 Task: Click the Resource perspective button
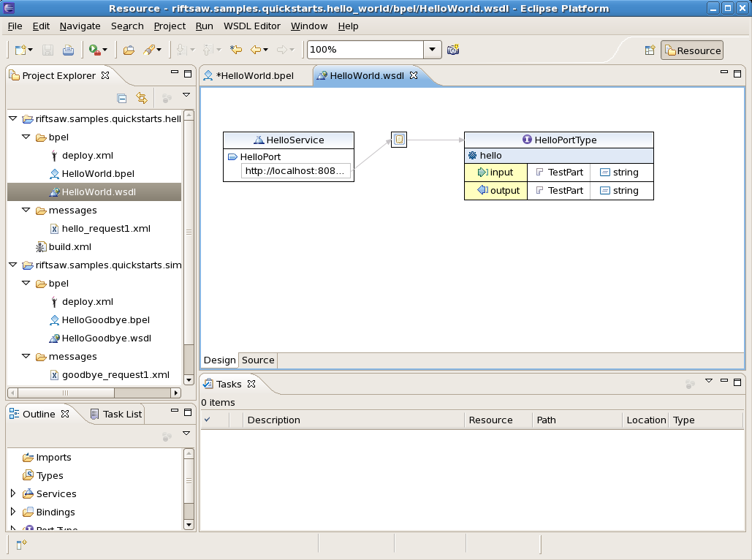[691, 50]
